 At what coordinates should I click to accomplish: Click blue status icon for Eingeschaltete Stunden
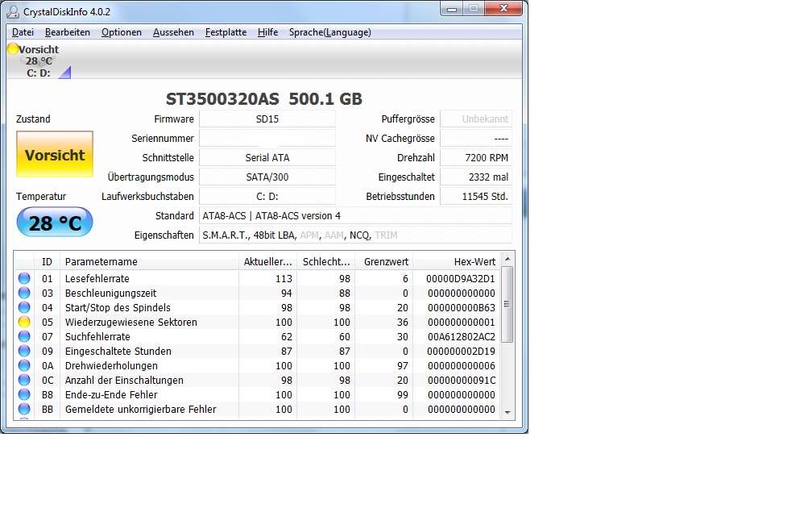tap(24, 351)
